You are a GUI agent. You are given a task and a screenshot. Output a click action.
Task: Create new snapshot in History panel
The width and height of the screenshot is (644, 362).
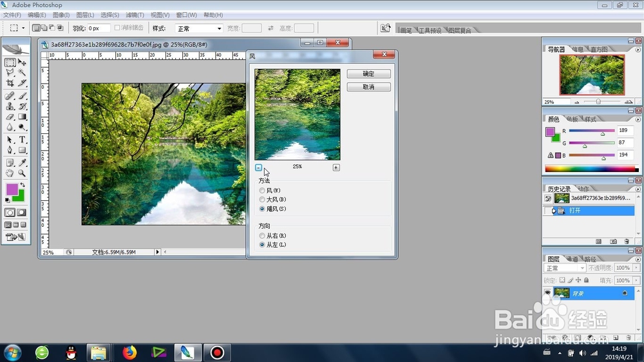click(x=613, y=242)
